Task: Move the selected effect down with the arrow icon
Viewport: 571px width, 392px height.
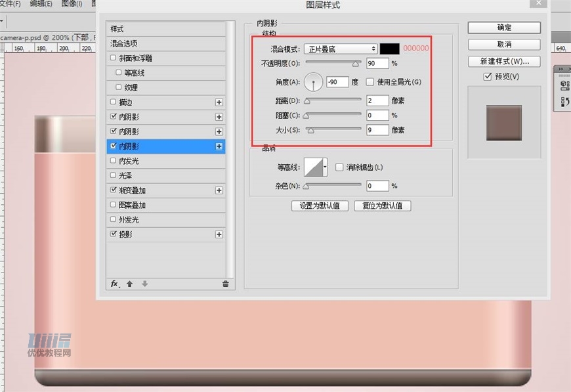Action: [x=144, y=284]
